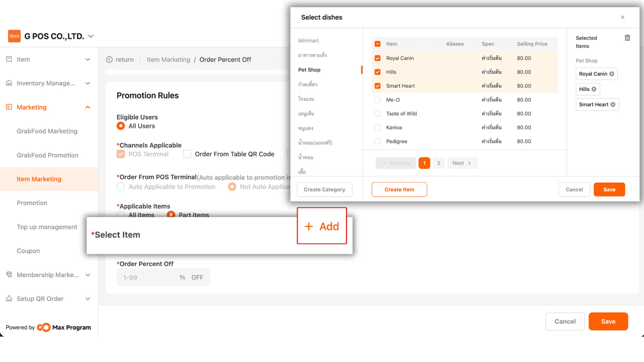Click the Selling Price column header
The image size is (644, 362).
click(532, 44)
